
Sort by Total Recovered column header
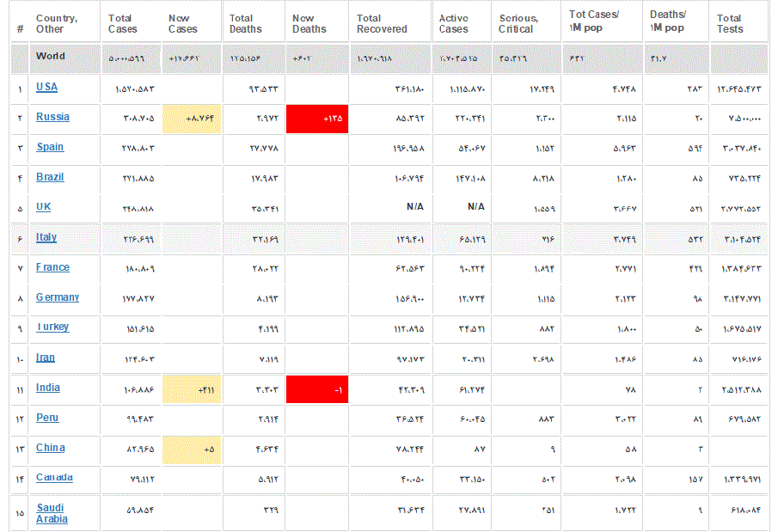382,23
